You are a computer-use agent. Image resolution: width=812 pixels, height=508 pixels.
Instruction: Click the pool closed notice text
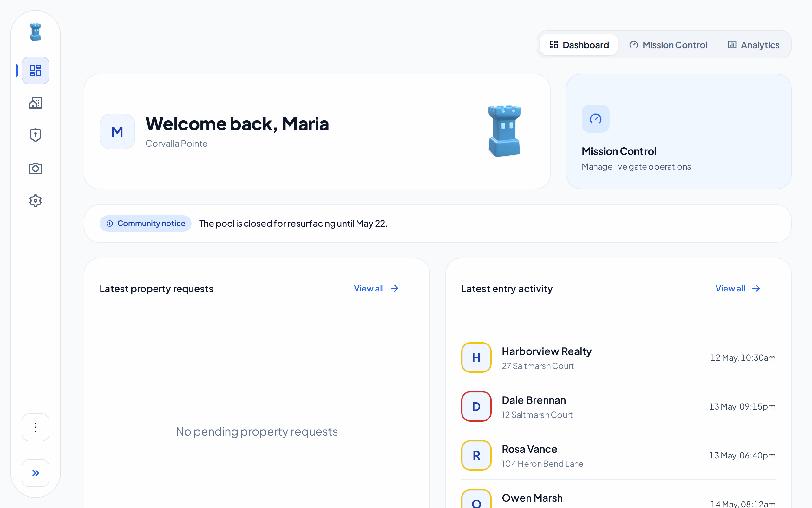(293, 224)
